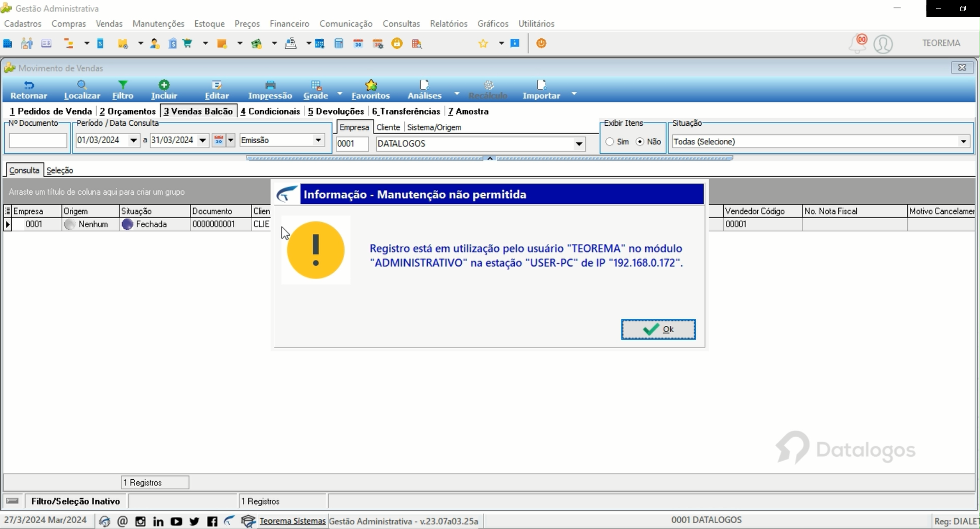Click the Situação column header
Image resolution: width=980 pixels, height=529 pixels.
pos(154,211)
